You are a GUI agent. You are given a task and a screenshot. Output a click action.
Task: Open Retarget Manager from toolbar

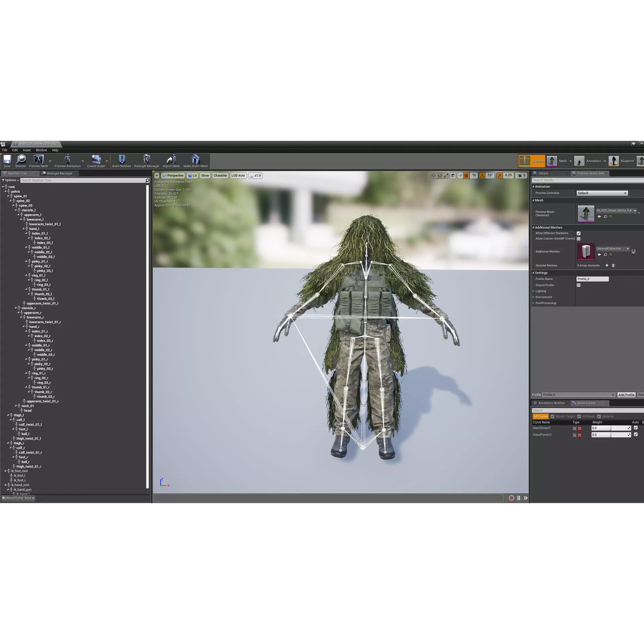point(147,161)
